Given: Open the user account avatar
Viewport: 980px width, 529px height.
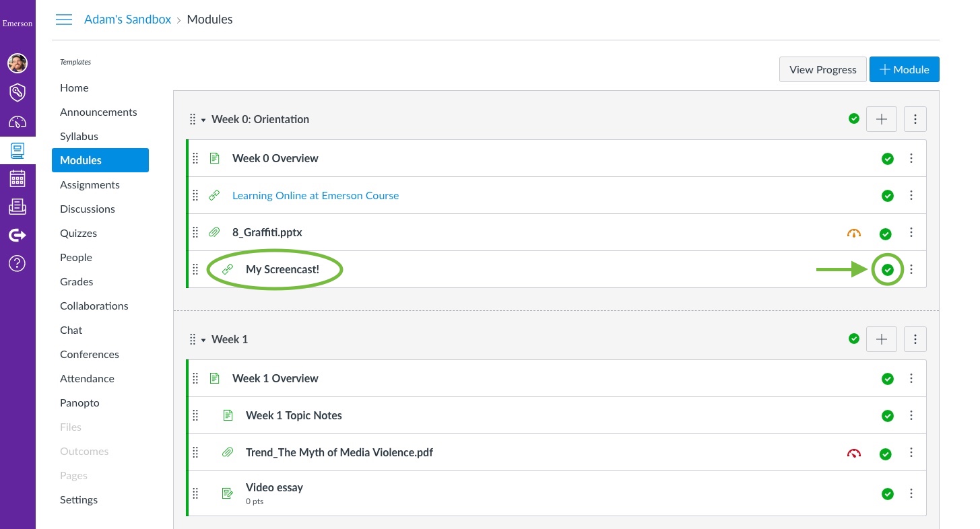Looking at the screenshot, I should [18, 63].
